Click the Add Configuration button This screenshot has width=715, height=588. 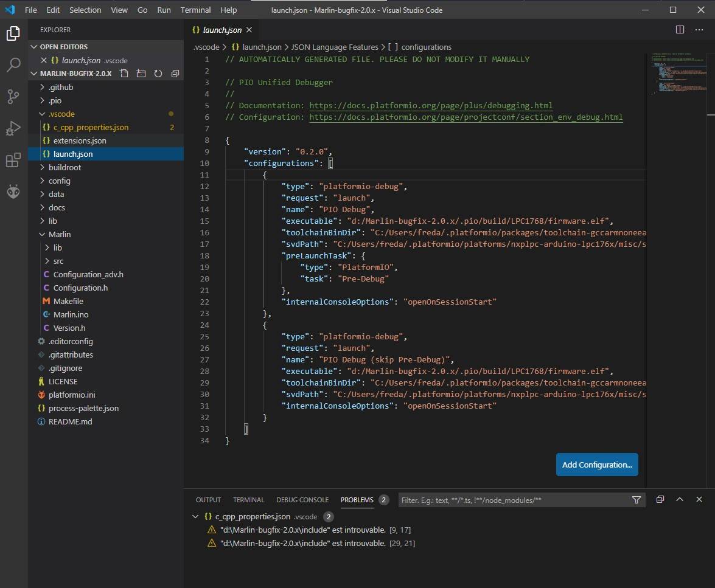click(x=596, y=465)
